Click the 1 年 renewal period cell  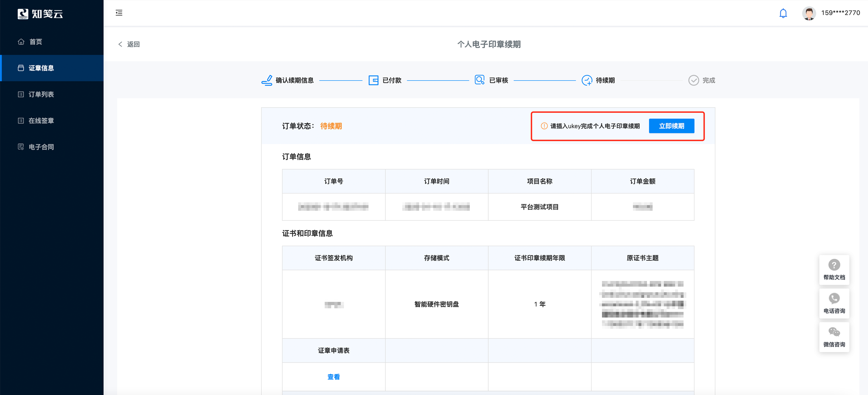540,304
